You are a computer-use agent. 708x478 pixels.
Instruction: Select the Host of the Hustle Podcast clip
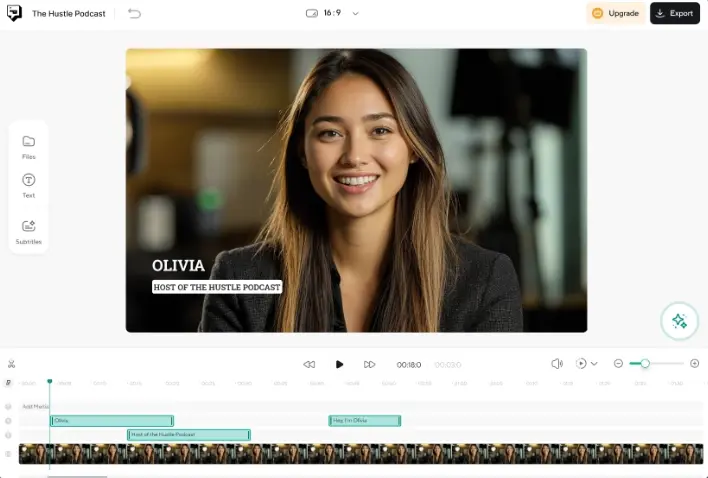[189, 435]
